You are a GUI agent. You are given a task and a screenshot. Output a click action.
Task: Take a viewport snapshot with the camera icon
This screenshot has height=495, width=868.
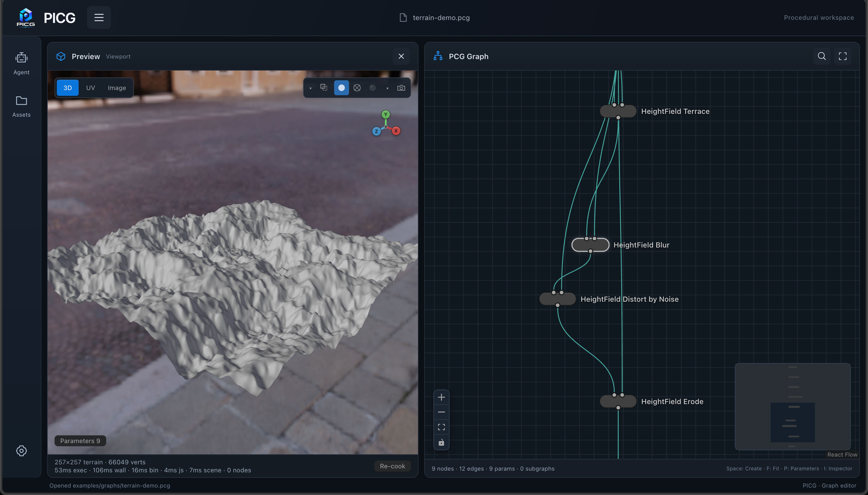pos(401,88)
